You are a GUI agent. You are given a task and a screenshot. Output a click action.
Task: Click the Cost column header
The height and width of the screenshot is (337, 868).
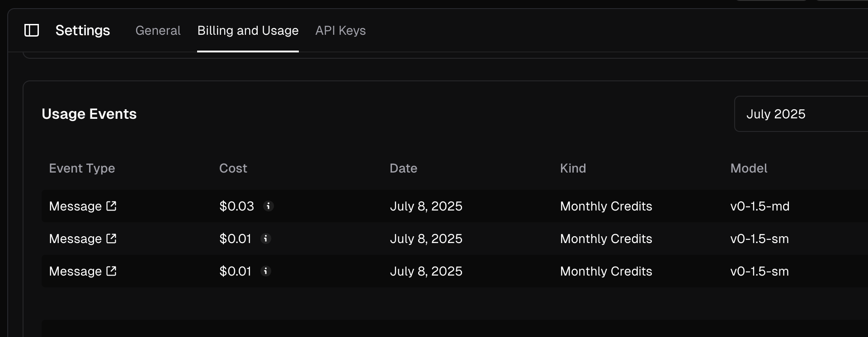point(233,168)
